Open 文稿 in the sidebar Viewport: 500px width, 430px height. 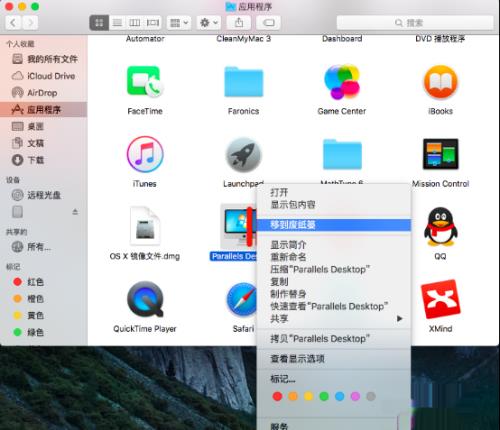coord(44,143)
